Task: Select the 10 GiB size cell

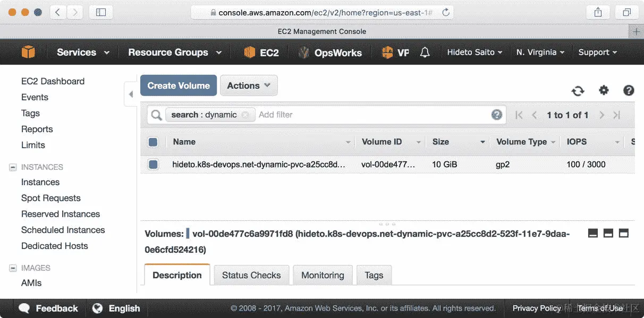Action: pos(444,165)
